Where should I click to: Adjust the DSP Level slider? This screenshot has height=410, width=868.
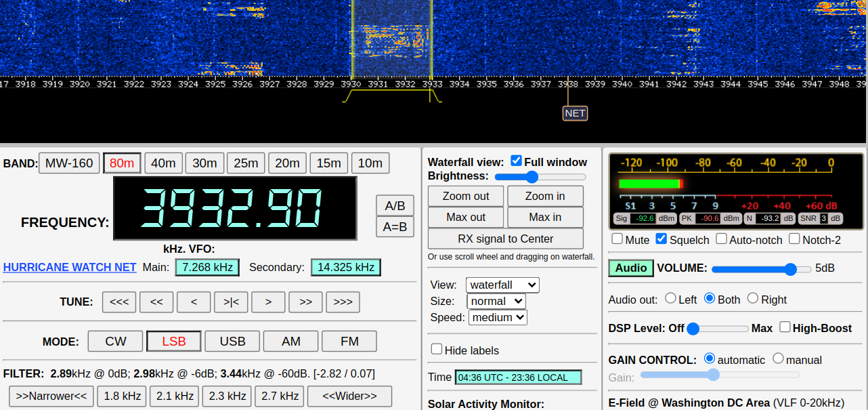click(718, 329)
